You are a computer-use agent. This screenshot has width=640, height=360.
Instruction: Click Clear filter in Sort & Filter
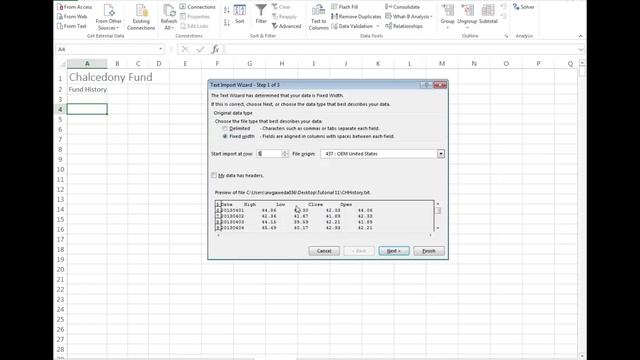(x=281, y=7)
